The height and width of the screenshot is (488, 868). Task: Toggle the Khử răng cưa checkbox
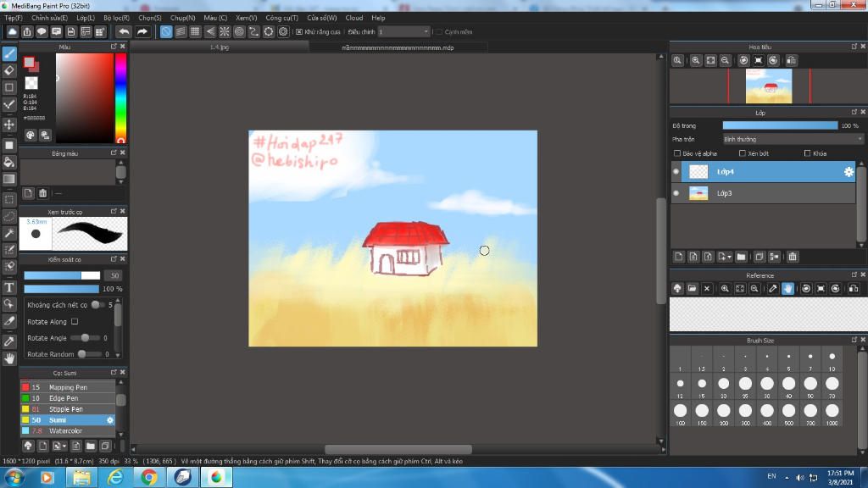pos(299,32)
